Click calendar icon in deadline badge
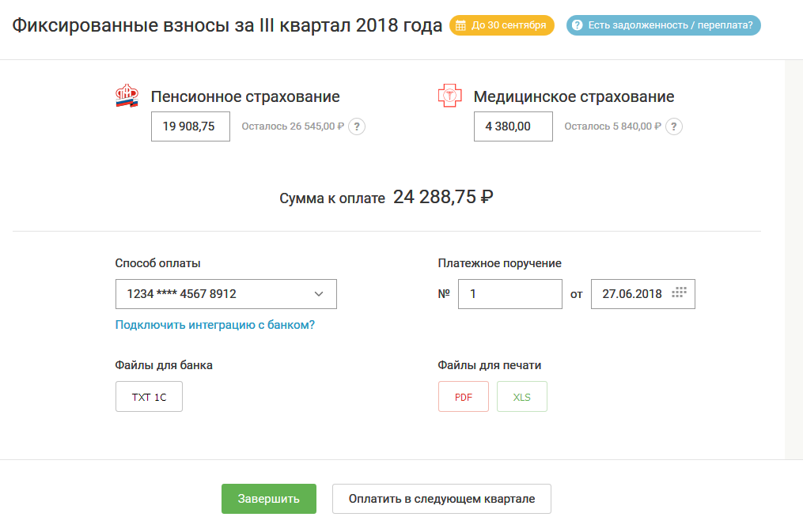Screen dimensions: 803x532 460,25
